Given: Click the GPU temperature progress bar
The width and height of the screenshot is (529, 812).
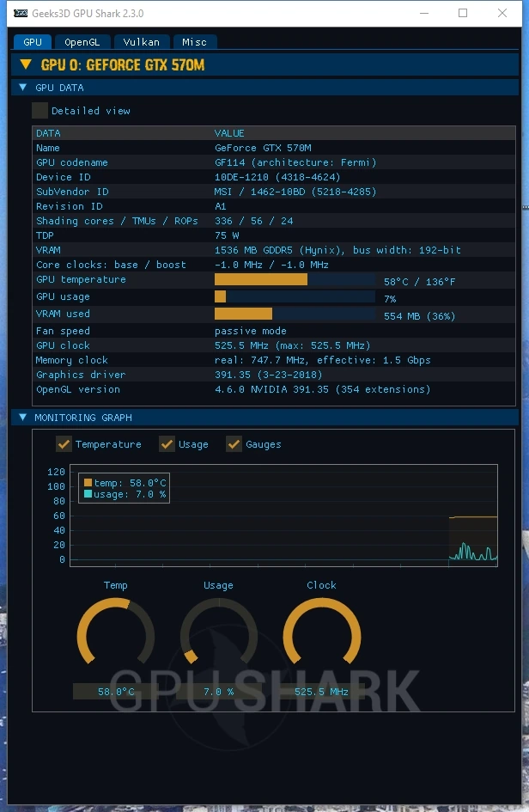Looking at the screenshot, I should click(x=295, y=279).
